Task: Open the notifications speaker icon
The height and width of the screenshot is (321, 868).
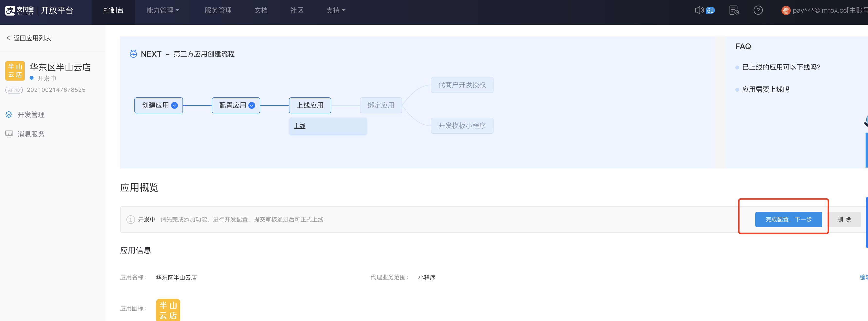Action: tap(699, 10)
